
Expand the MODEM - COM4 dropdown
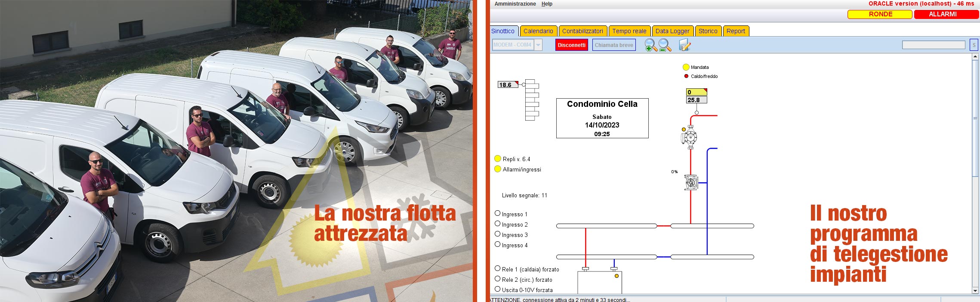click(538, 45)
